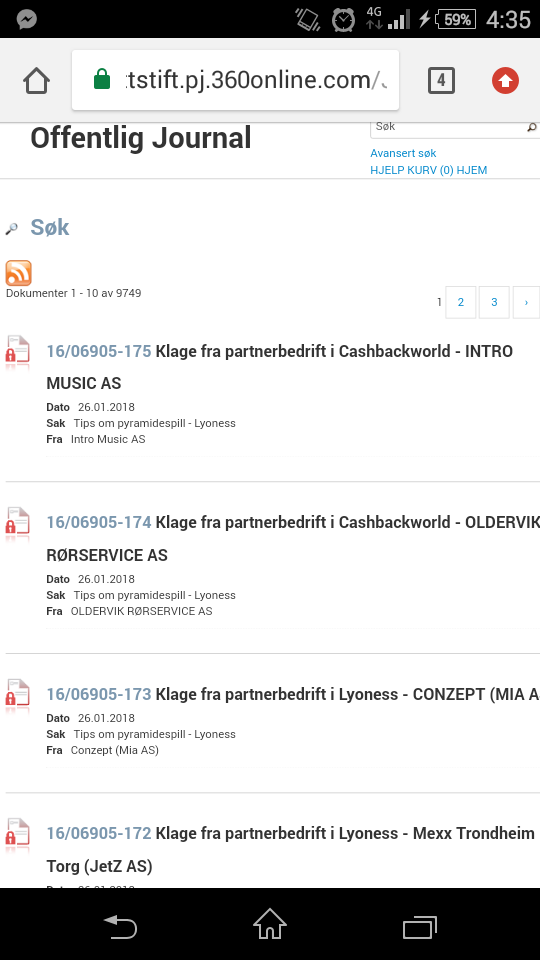The width and height of the screenshot is (540, 960).
Task: Focus the Søk search input field
Action: click(448, 127)
